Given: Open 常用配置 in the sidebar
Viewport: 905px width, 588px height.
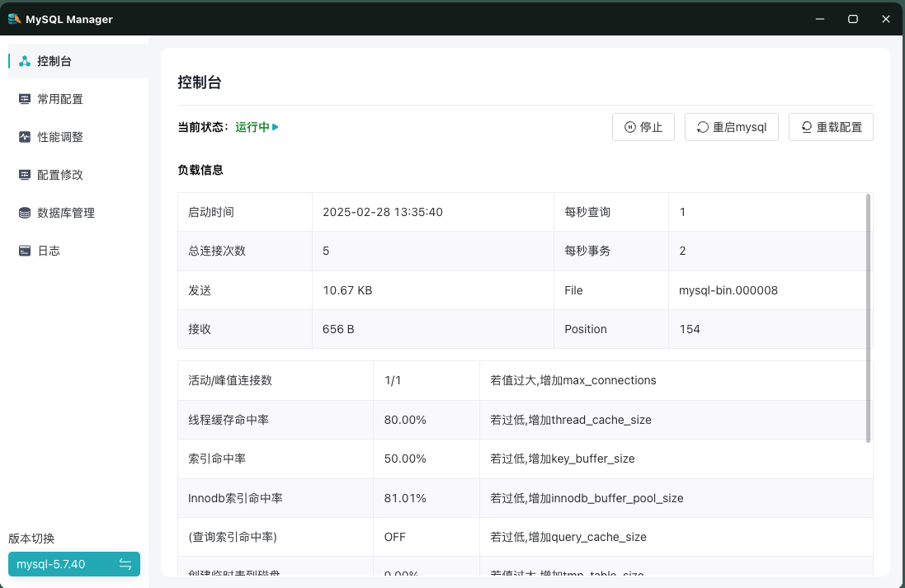Looking at the screenshot, I should click(x=78, y=99).
